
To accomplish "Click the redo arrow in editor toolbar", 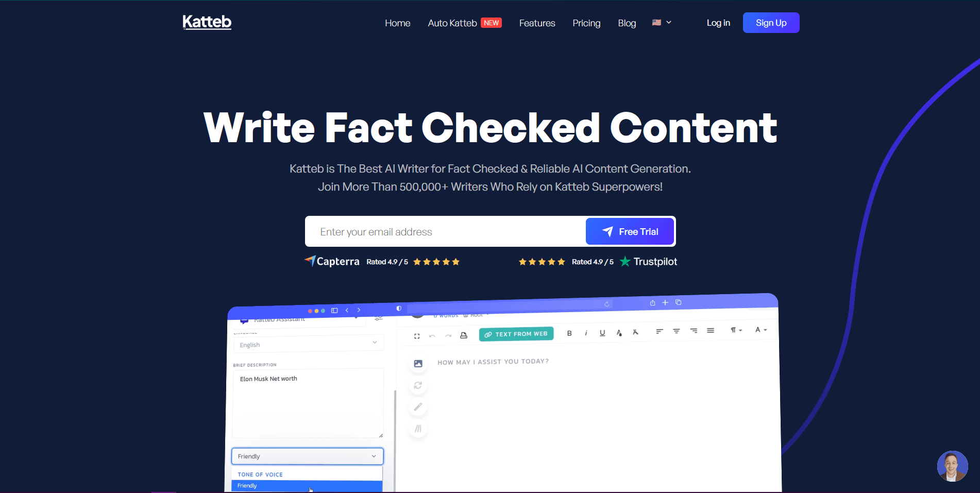I will coord(448,336).
